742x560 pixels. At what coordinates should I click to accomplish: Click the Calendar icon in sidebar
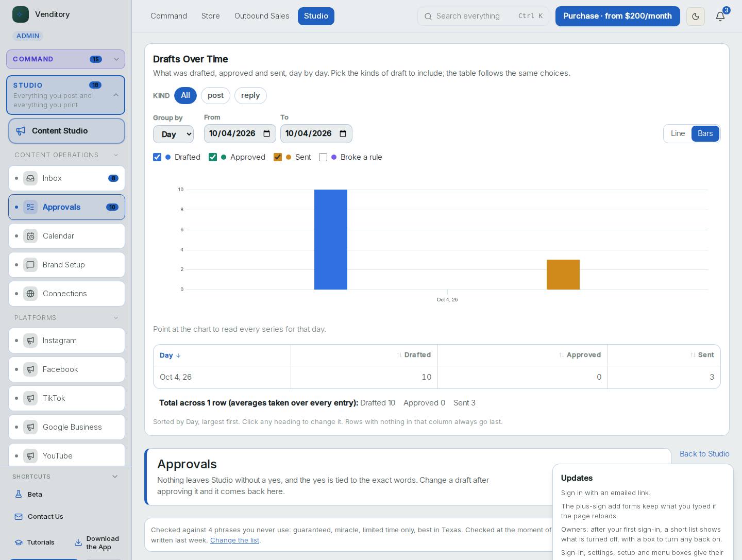pos(30,236)
